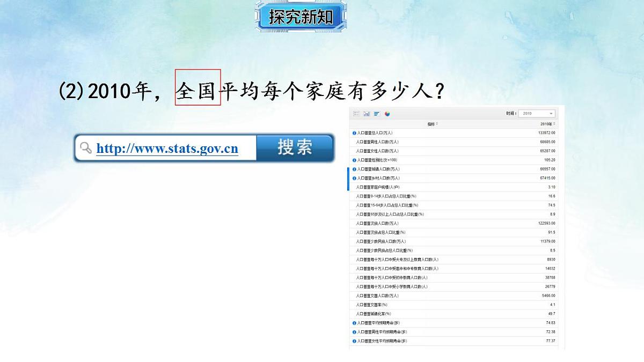The height and width of the screenshot is (362, 644).
Task: Select row 每十万人口中受小学教育人口数
Action: click(454, 287)
